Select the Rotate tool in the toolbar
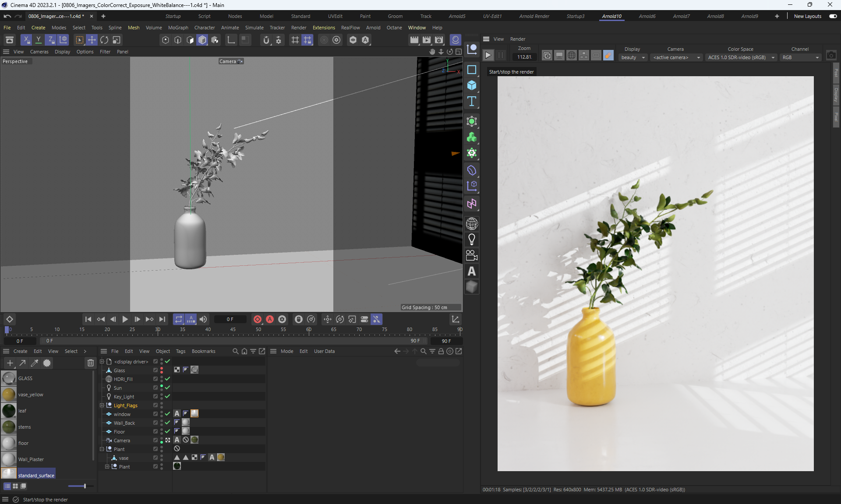The width and height of the screenshot is (841, 504). 104,40
